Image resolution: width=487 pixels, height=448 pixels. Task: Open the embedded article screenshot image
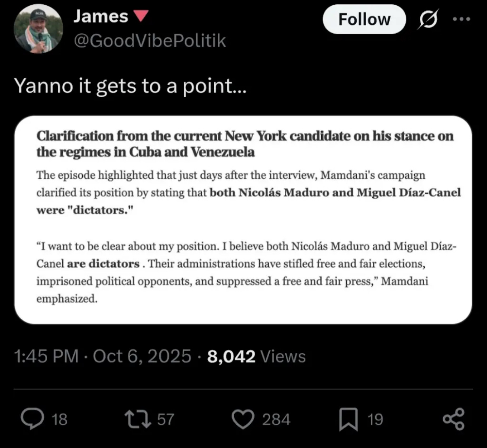pos(243,220)
